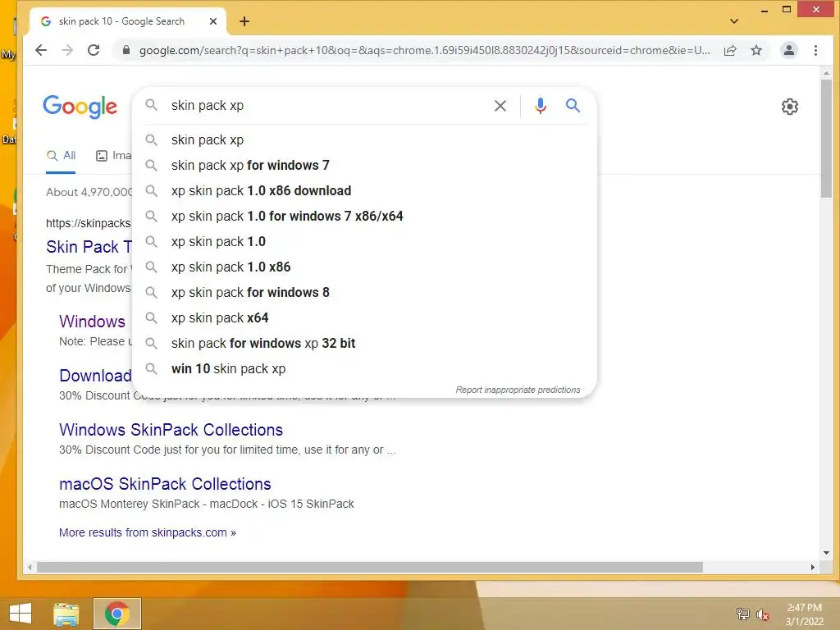Share this page from the address bar

pos(729,50)
